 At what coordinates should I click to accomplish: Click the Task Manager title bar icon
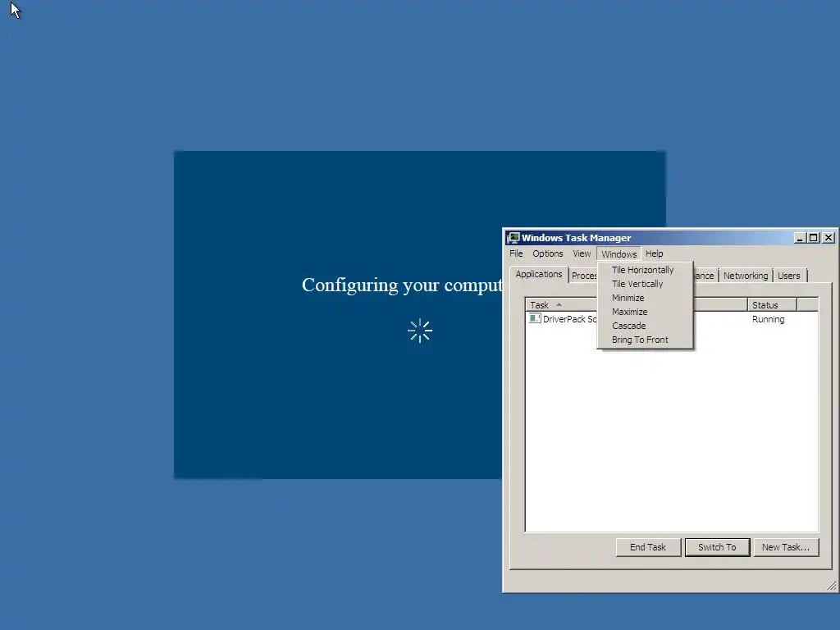point(514,238)
